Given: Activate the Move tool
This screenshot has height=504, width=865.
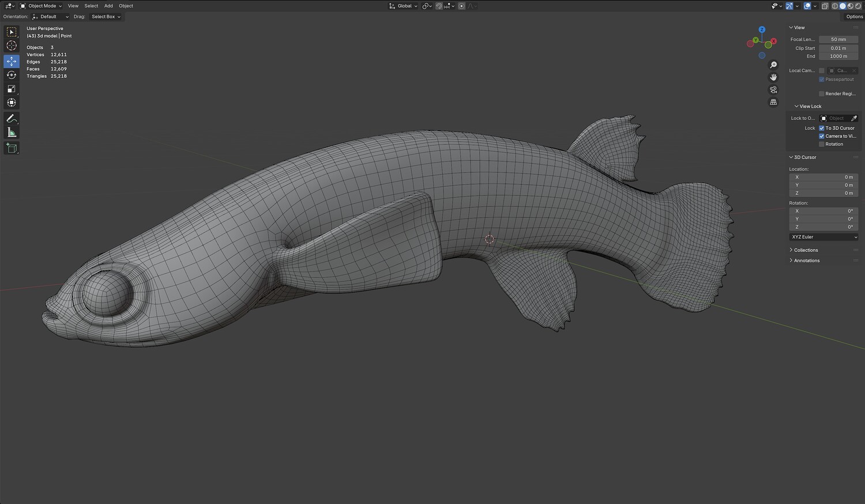Looking at the screenshot, I should 12,61.
